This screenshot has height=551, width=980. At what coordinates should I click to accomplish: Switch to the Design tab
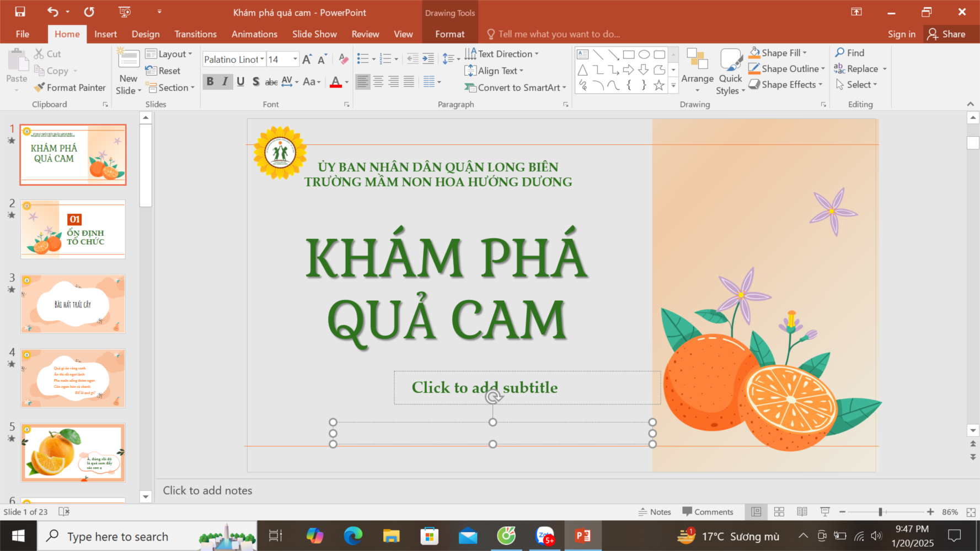146,34
